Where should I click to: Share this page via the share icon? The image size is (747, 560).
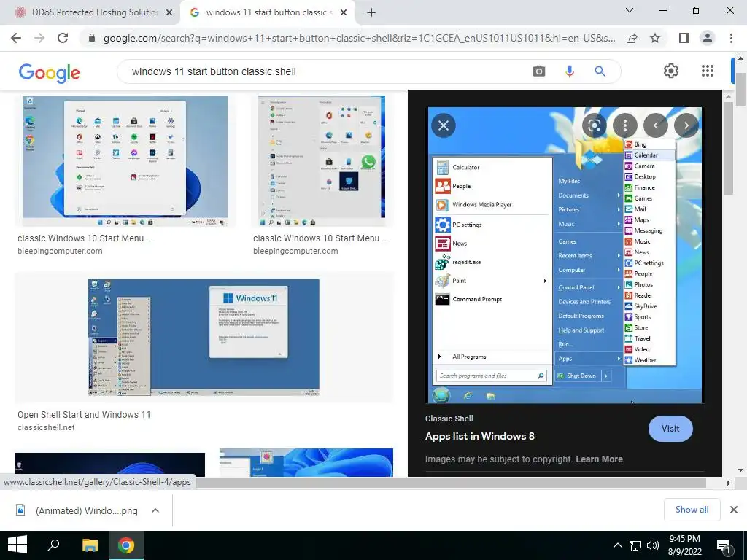pos(632,38)
